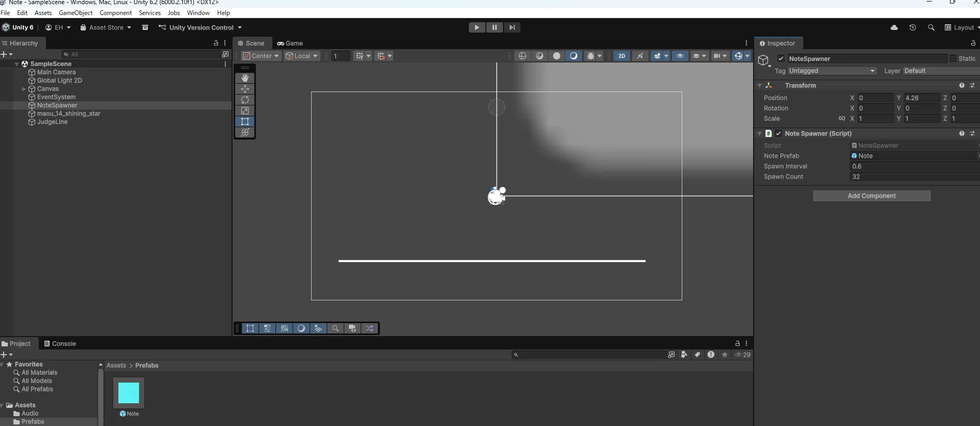The width and height of the screenshot is (980, 426).
Task: Open the Center pivot dropdown
Action: point(262,56)
